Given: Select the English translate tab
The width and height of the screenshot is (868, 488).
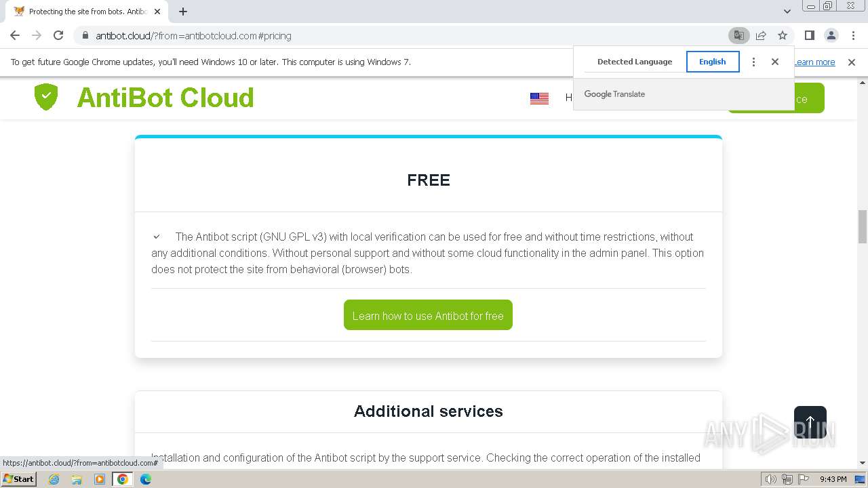Looking at the screenshot, I should click(x=712, y=62).
